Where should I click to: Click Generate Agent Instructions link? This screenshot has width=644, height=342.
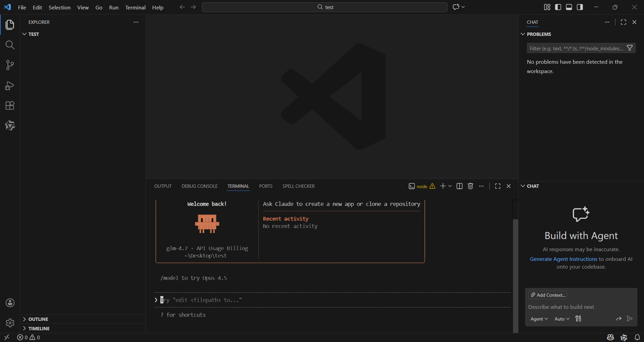[563, 259]
